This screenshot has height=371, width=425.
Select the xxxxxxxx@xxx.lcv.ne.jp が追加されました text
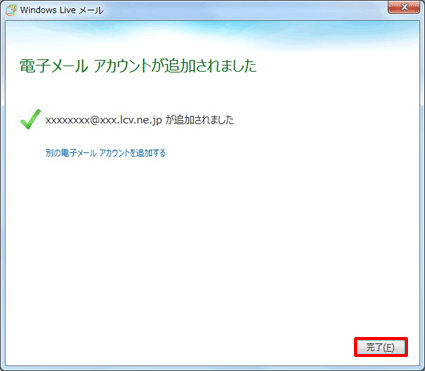(x=139, y=120)
